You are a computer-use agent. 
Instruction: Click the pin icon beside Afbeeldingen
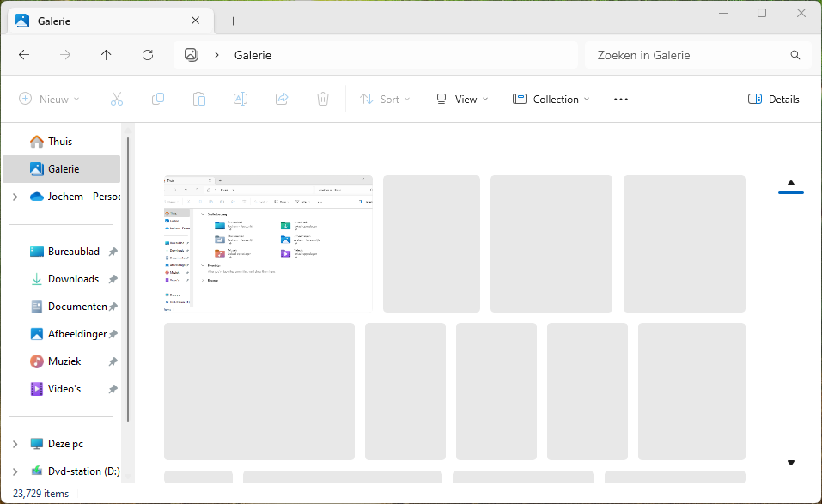tap(113, 334)
